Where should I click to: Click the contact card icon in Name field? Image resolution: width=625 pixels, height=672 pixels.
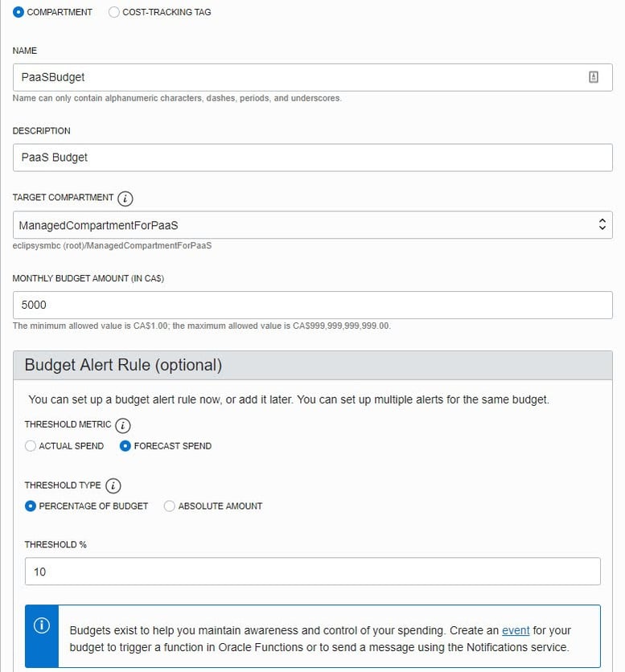[x=594, y=77]
